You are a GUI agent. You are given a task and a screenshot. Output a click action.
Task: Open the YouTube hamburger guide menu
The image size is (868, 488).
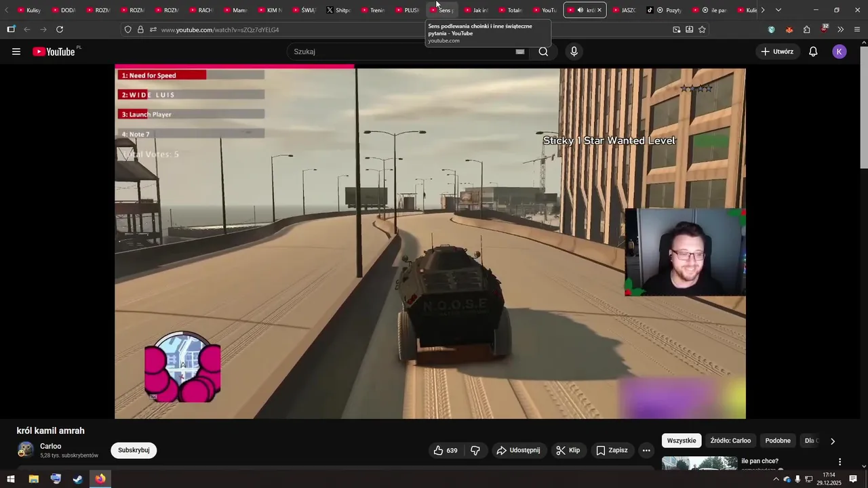(x=16, y=52)
